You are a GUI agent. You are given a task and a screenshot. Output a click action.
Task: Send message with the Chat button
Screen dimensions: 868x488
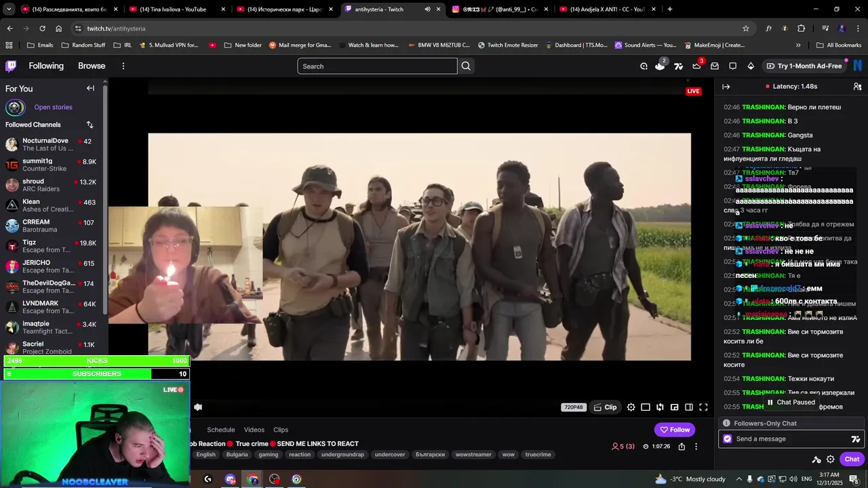[852, 460]
